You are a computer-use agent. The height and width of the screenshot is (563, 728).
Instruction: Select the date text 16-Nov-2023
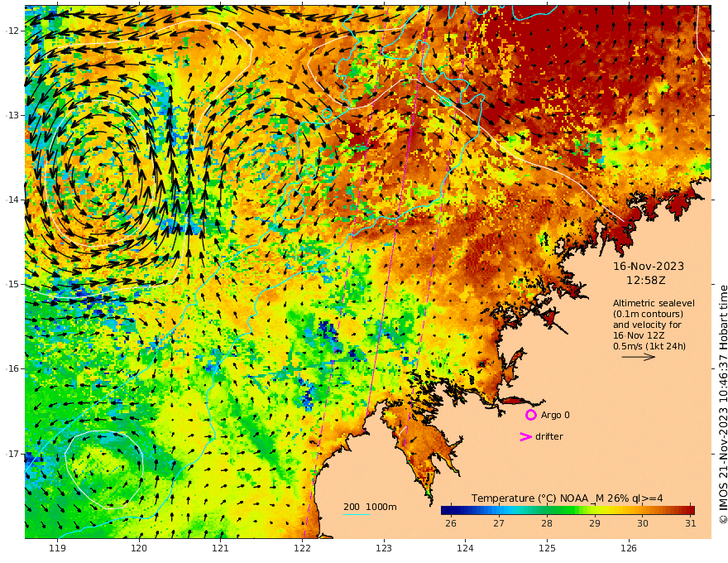[649, 266]
